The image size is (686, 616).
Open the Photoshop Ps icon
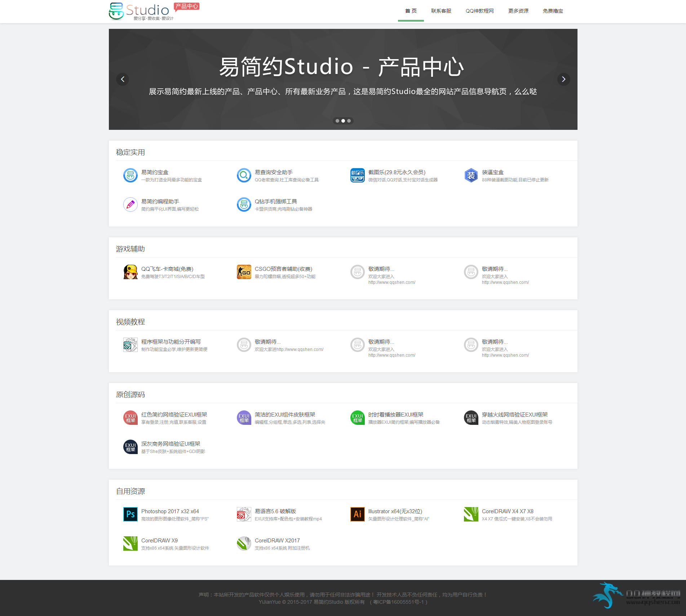(130, 515)
